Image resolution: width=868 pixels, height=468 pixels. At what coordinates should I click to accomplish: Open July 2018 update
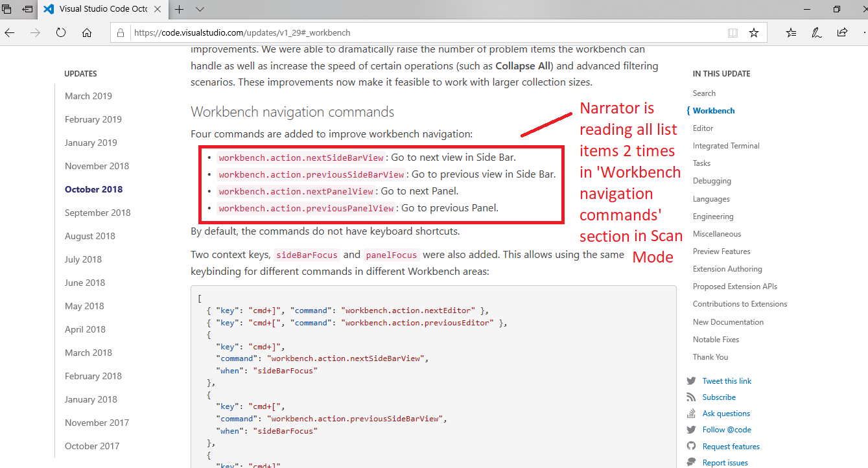pos(84,259)
